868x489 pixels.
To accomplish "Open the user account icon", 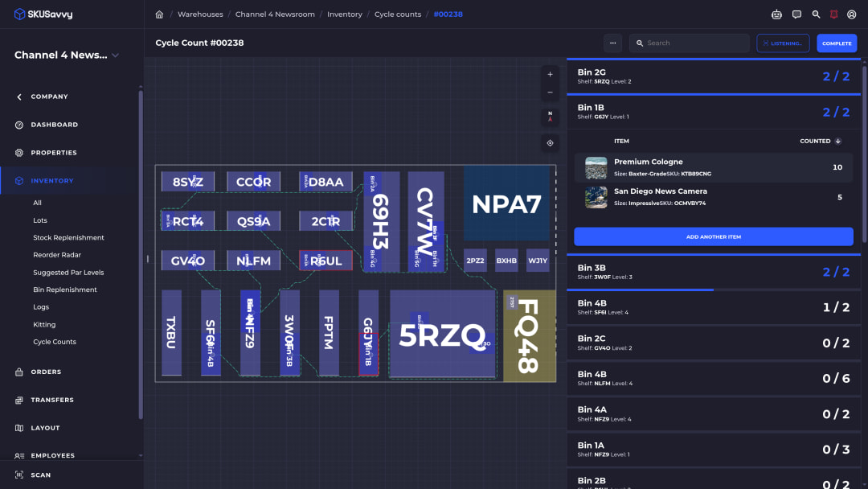I will (851, 14).
